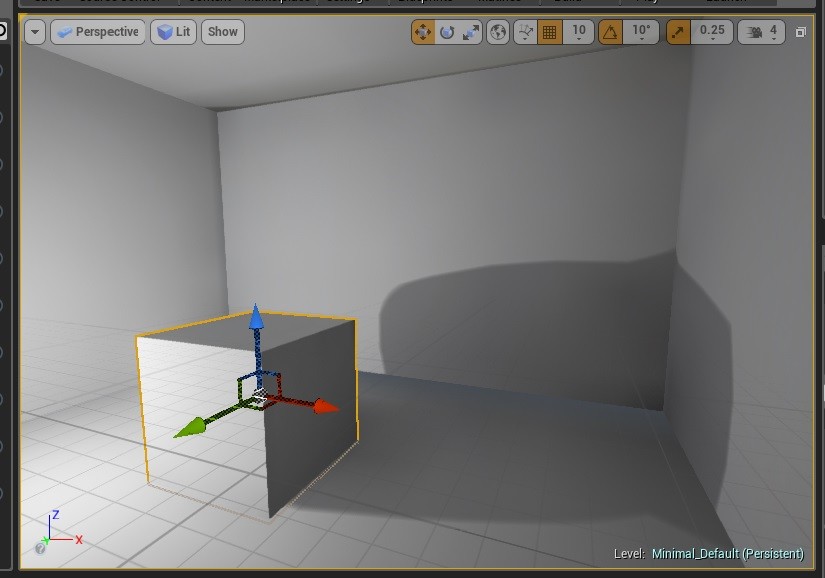
Task: Open the surface snapping options icon
Action: [525, 33]
